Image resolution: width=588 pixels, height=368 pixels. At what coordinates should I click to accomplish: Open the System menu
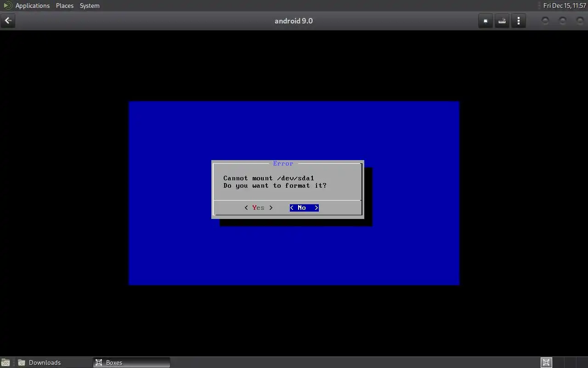90,6
